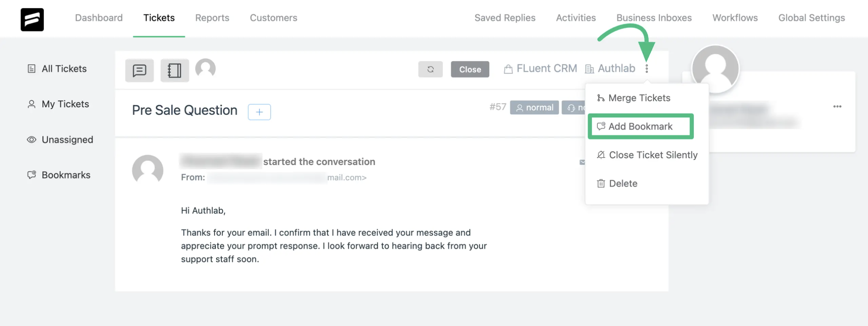Click the Fluent Support logo icon

[x=32, y=19]
